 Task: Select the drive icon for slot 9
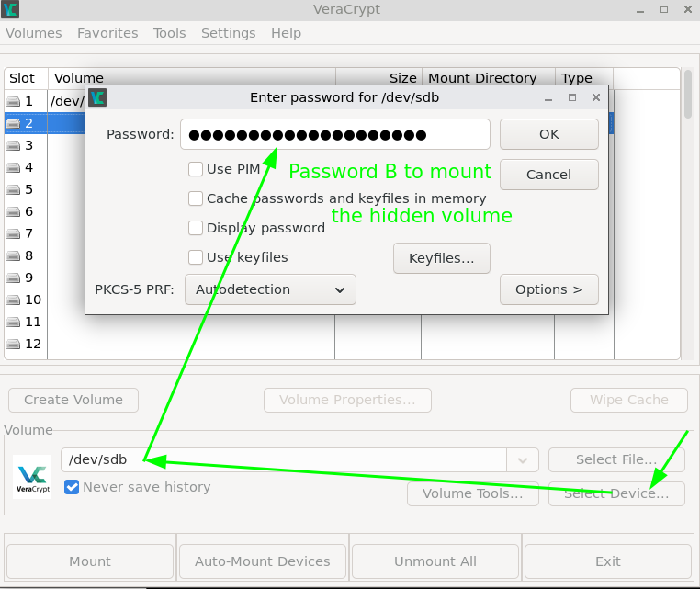tap(13, 278)
